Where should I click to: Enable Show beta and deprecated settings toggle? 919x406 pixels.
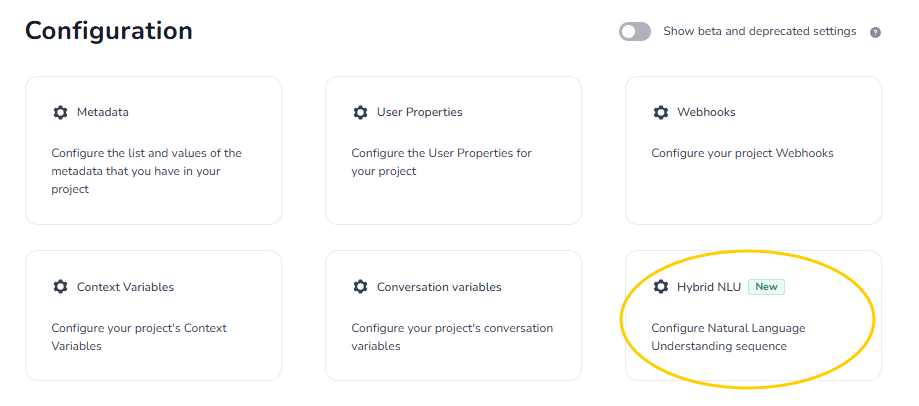pos(635,32)
